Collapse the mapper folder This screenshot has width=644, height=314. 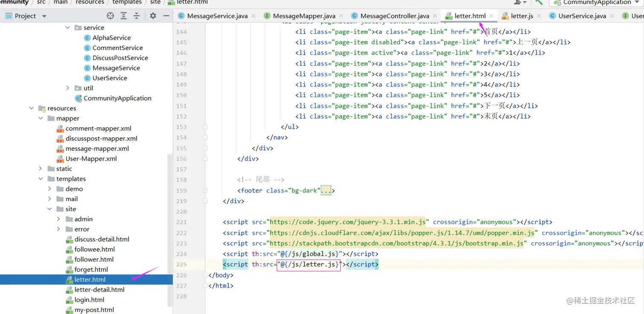coord(40,118)
